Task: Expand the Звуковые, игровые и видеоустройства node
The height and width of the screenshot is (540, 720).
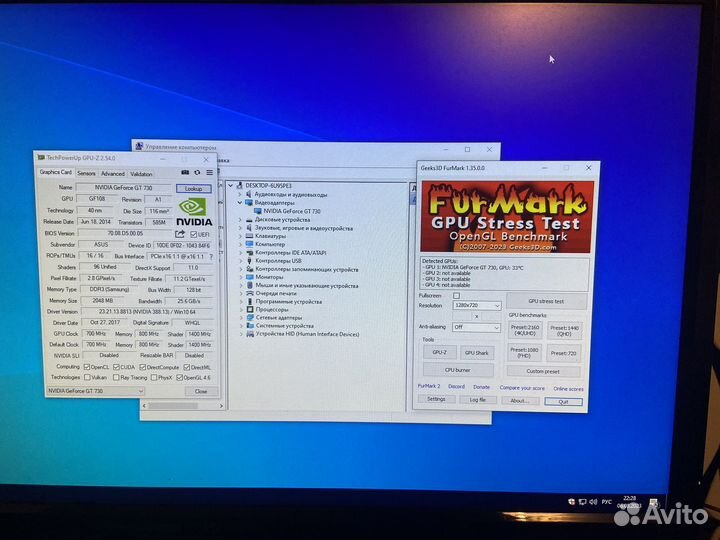Action: 240,228
